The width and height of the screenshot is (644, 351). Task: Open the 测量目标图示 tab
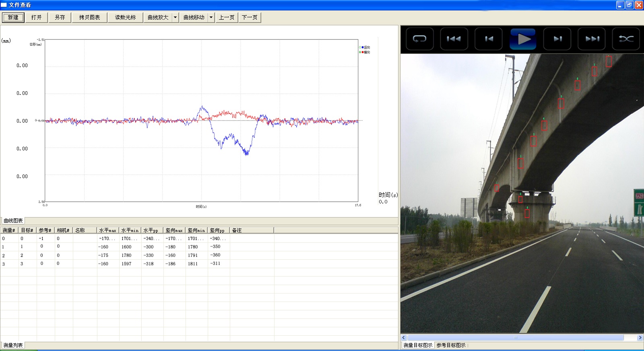click(418, 345)
